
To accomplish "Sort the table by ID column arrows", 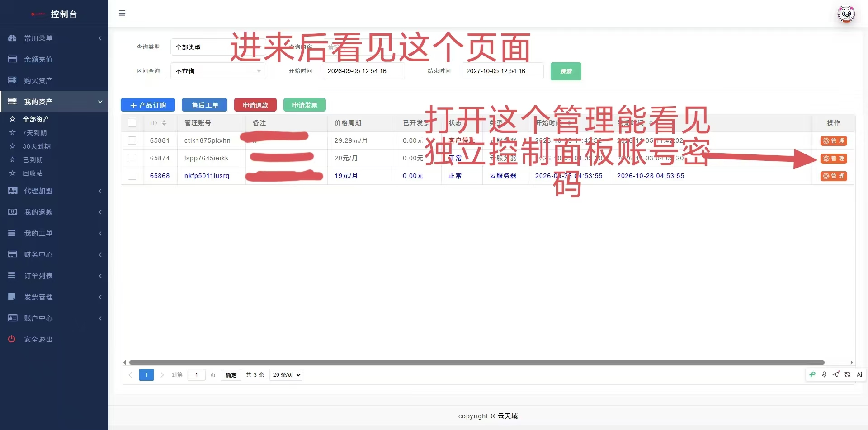I will click(x=164, y=123).
